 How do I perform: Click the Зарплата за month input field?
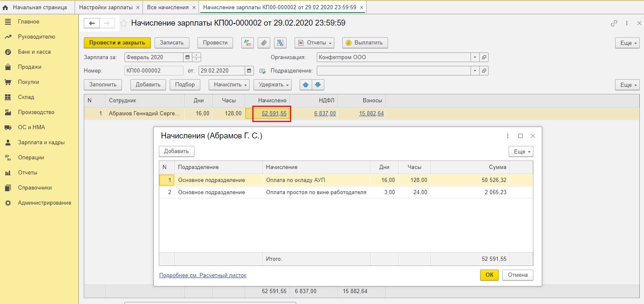(x=153, y=57)
